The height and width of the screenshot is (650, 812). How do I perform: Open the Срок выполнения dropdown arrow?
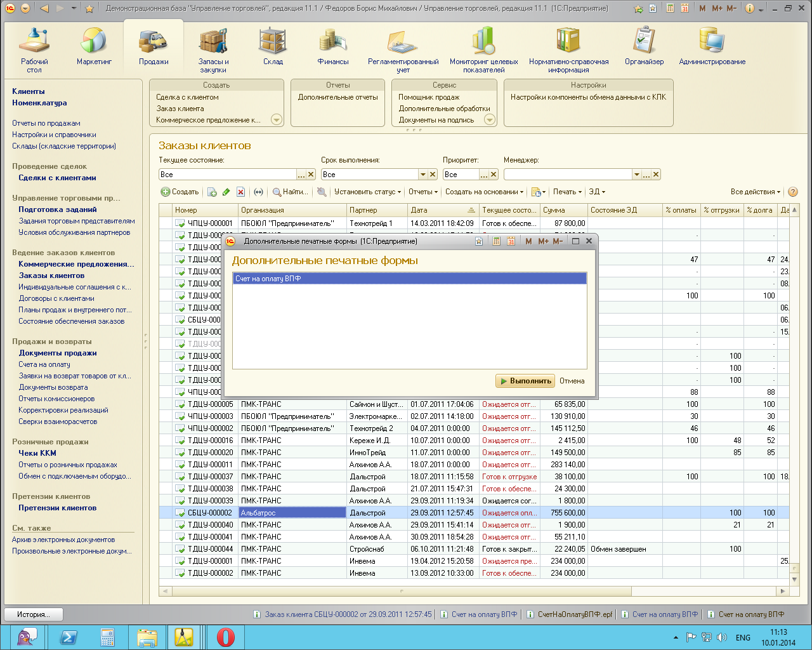[422, 175]
